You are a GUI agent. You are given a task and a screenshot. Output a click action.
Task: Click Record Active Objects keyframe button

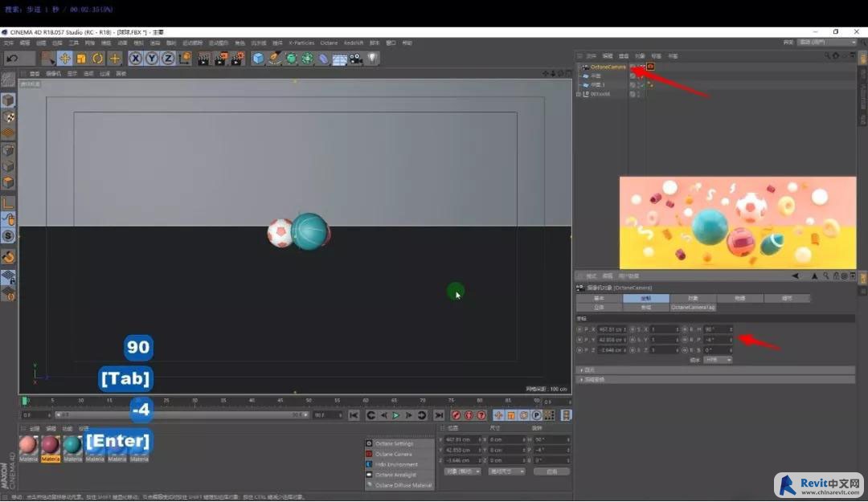coord(457,415)
